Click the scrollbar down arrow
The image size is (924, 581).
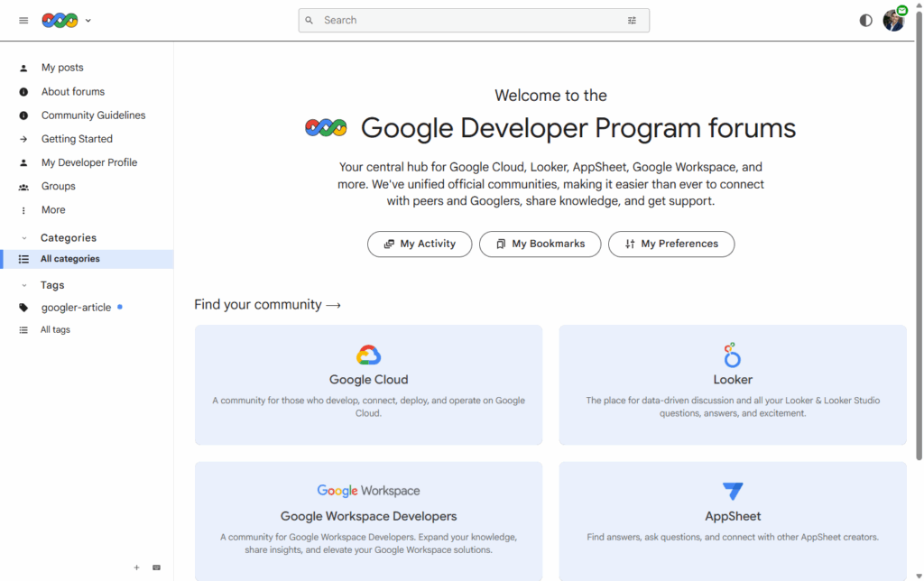[x=919, y=576]
